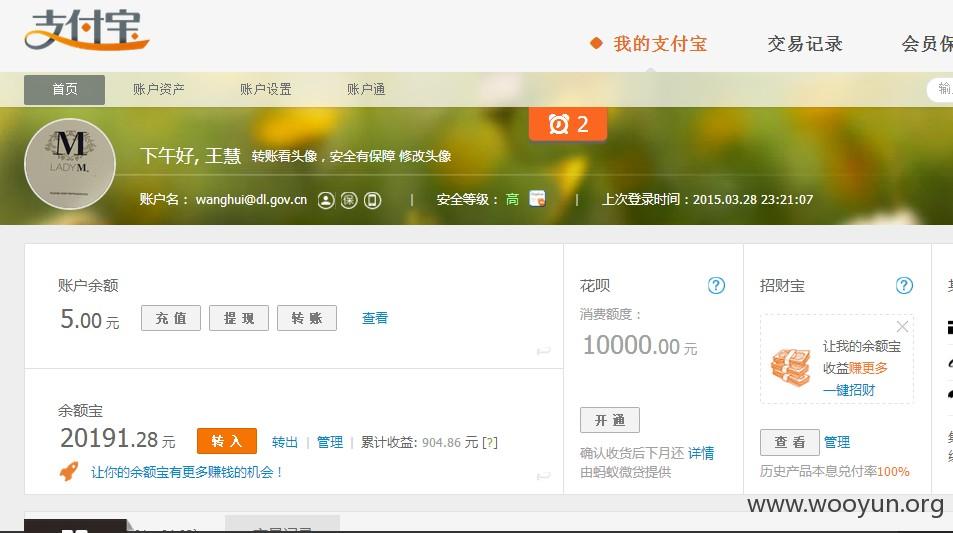The image size is (953, 533).
Task: Open the 管理 link under 招财宝
Action: pos(837,442)
